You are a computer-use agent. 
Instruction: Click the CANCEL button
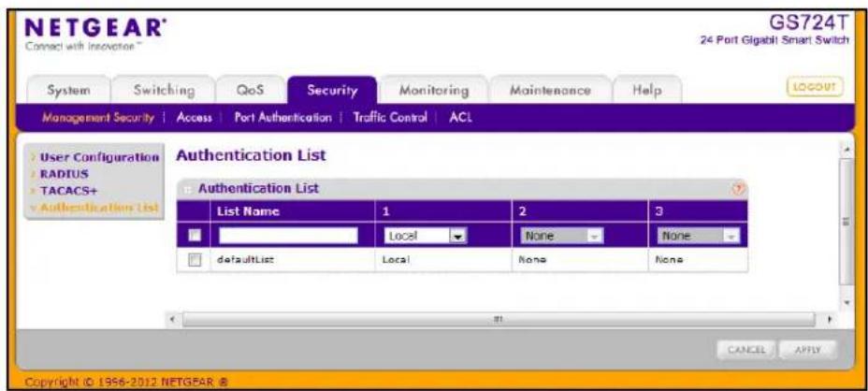[x=746, y=350]
